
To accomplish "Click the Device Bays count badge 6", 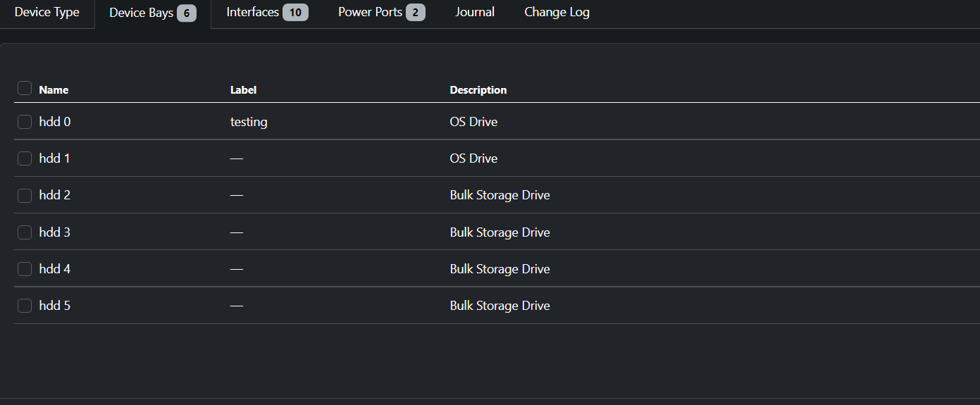I will (187, 13).
